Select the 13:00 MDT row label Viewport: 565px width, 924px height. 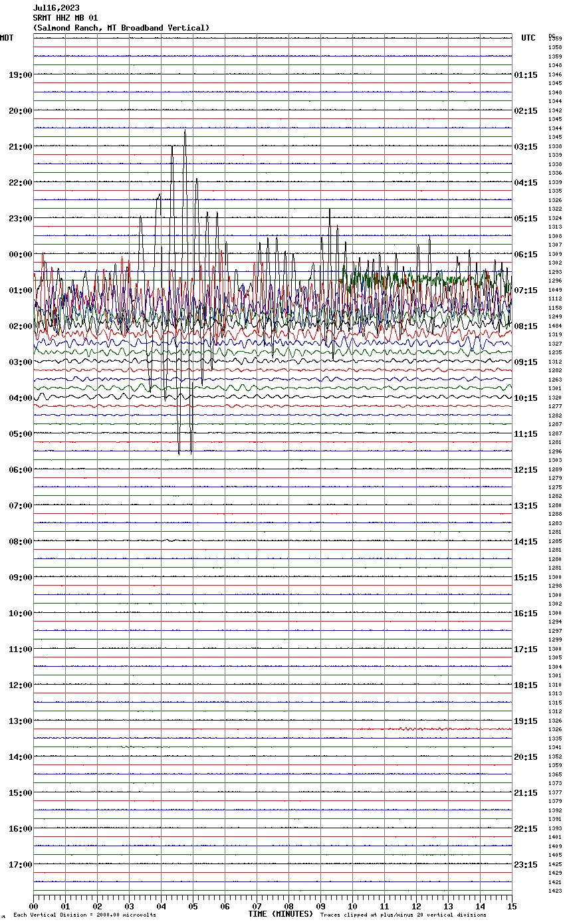20,721
